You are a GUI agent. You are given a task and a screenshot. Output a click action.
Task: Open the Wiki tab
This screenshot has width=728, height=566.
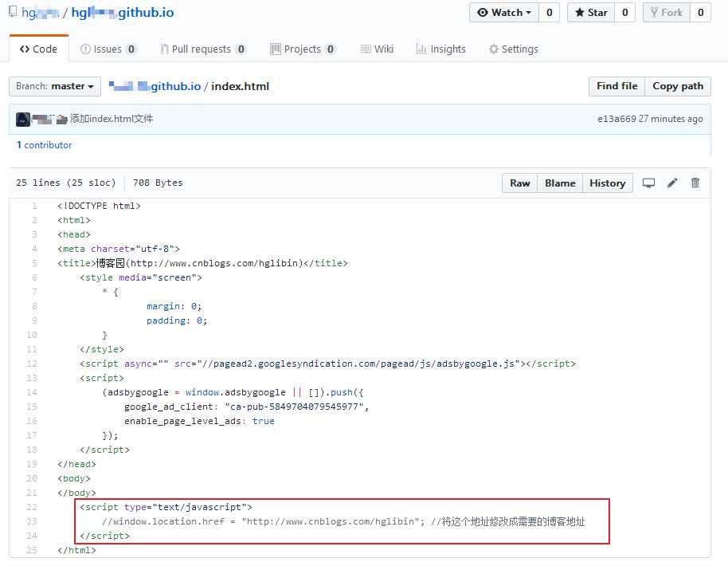tap(377, 49)
